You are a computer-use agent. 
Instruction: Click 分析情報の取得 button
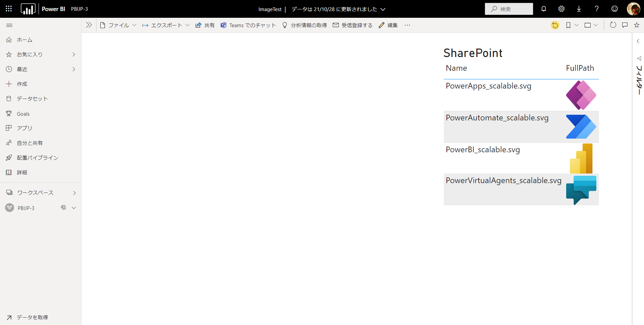pos(305,25)
